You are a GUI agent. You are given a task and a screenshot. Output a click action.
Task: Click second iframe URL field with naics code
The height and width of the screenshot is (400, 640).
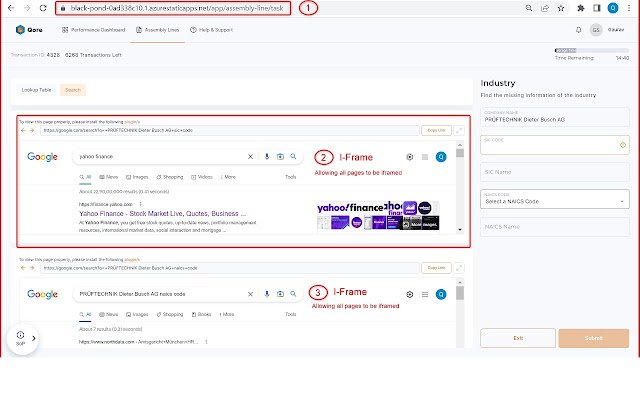click(230, 268)
